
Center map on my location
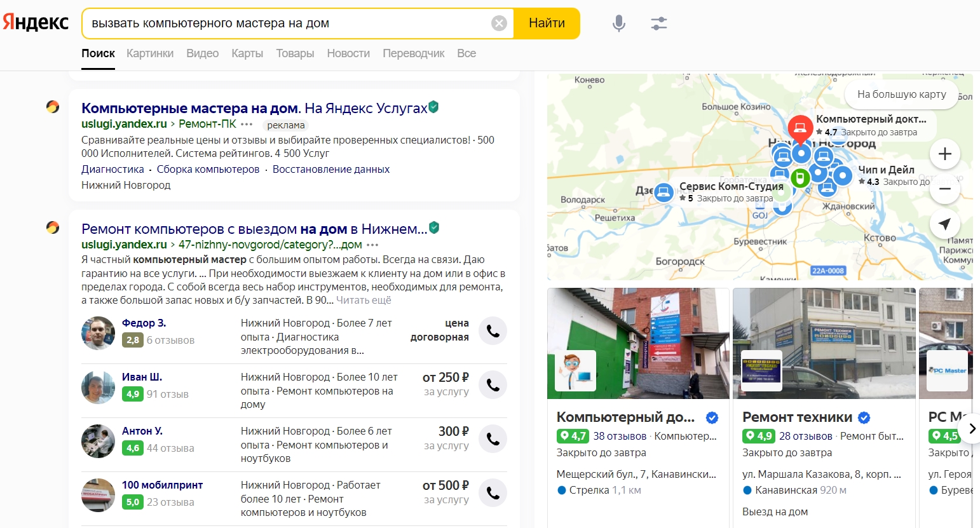point(944,224)
